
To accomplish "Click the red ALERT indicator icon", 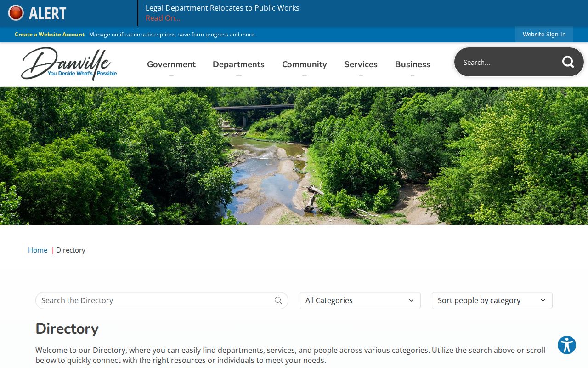I will click(x=16, y=13).
